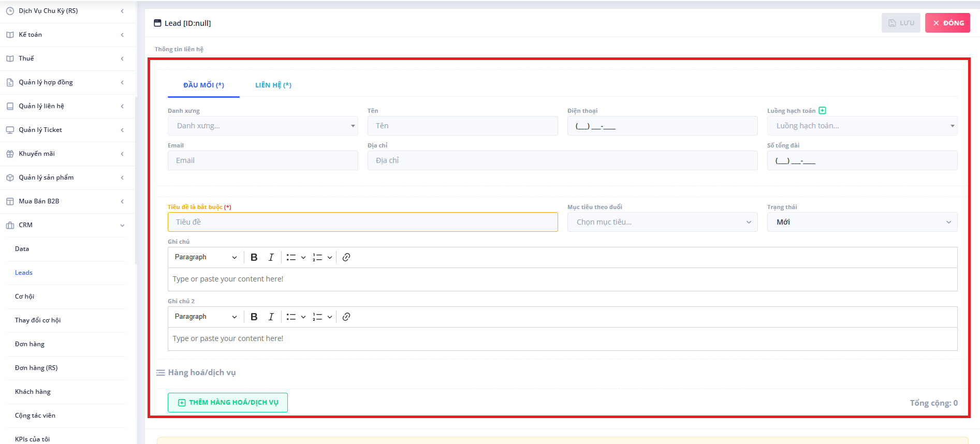Click the Tiêu đề input field
Viewport: 980px width, 444px height.
pos(362,222)
